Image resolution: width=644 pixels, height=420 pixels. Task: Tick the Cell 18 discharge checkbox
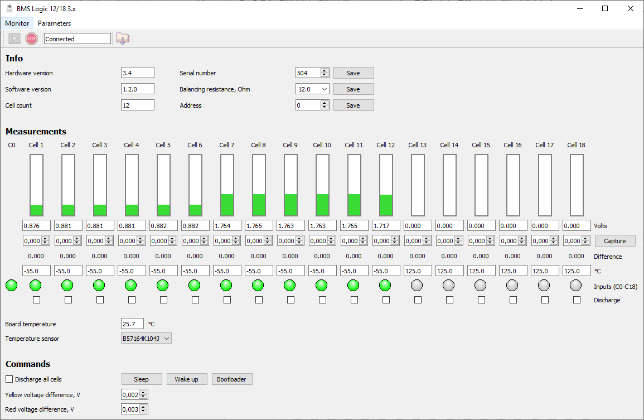point(577,300)
